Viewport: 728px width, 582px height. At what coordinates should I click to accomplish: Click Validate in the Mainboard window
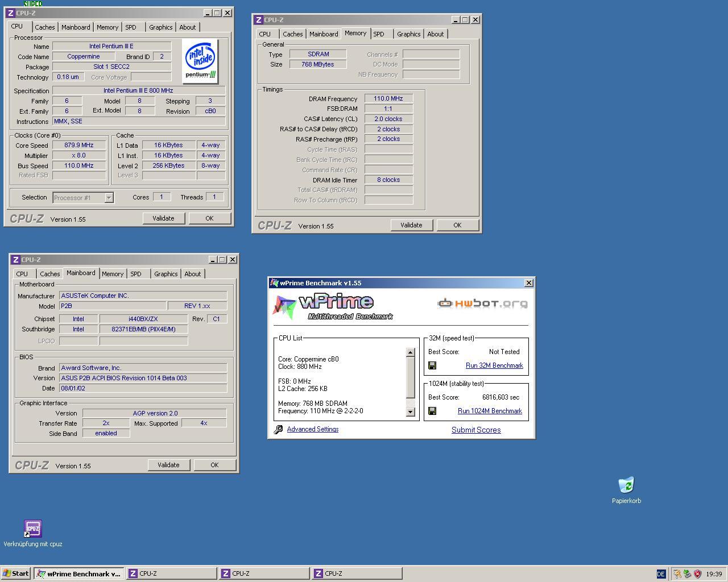coord(168,465)
